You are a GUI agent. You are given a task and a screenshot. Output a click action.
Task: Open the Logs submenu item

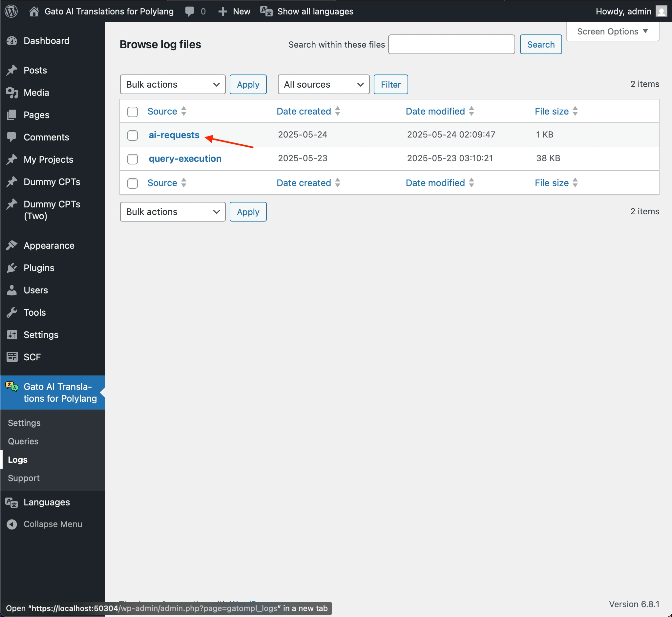pyautogui.click(x=18, y=460)
